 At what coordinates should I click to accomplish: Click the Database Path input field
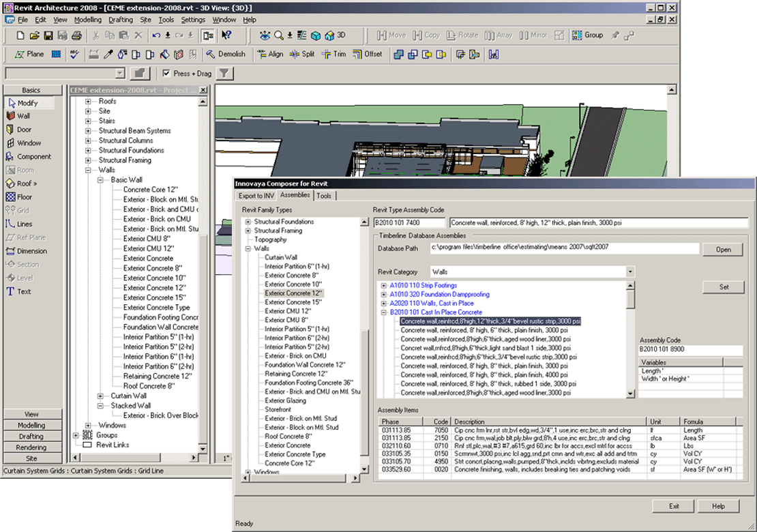(x=565, y=248)
